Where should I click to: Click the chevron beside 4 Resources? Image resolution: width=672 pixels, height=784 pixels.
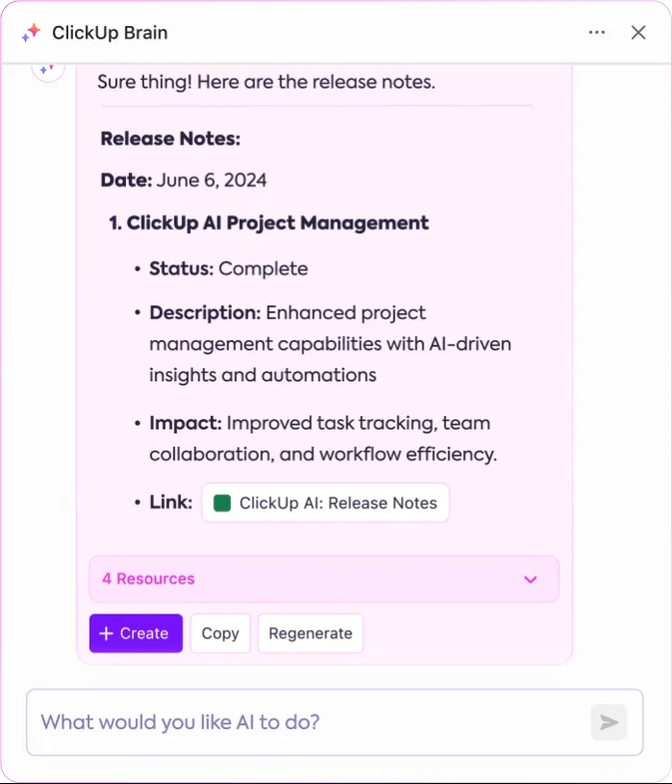[530, 580]
